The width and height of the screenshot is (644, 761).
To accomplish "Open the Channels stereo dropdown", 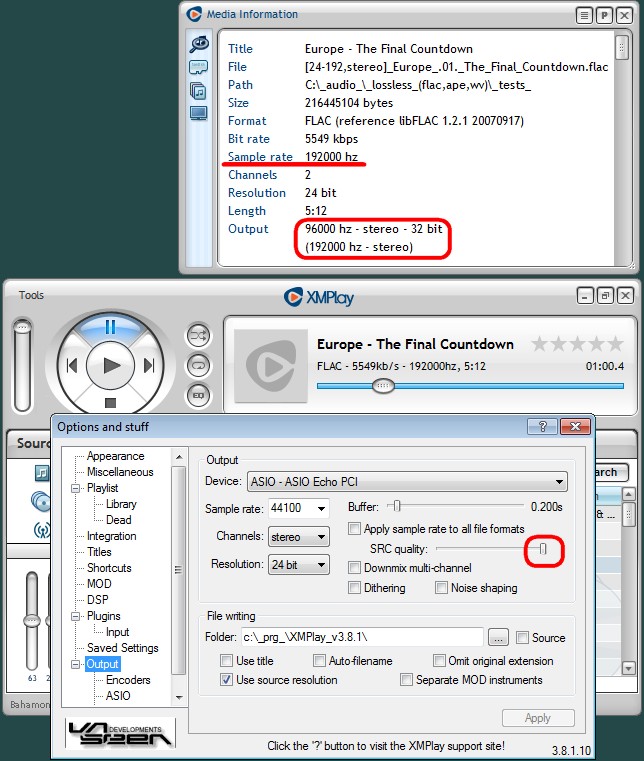I will (x=298, y=537).
